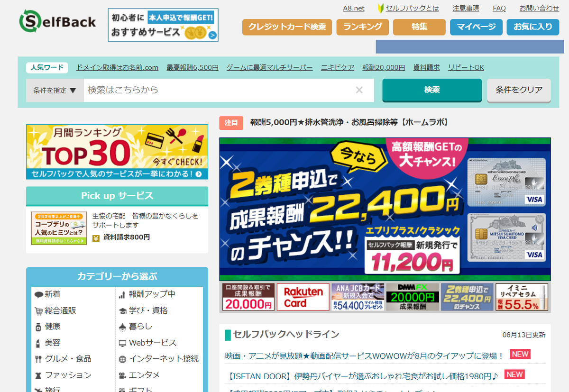Open the お問い合わせ link
569x392 pixels.
(x=539, y=9)
